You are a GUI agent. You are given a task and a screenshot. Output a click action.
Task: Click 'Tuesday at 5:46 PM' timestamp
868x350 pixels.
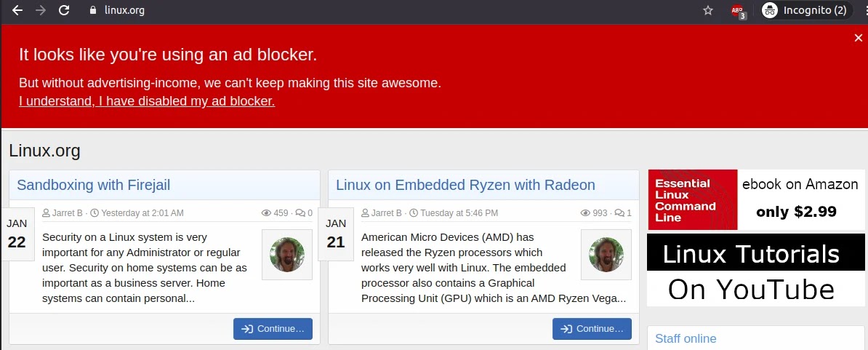[x=459, y=212]
